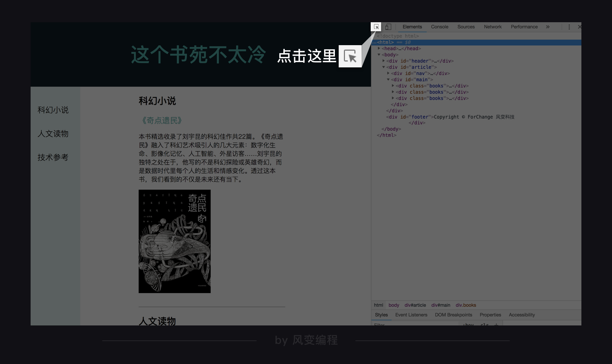Click the html breadcrumb

point(378,305)
